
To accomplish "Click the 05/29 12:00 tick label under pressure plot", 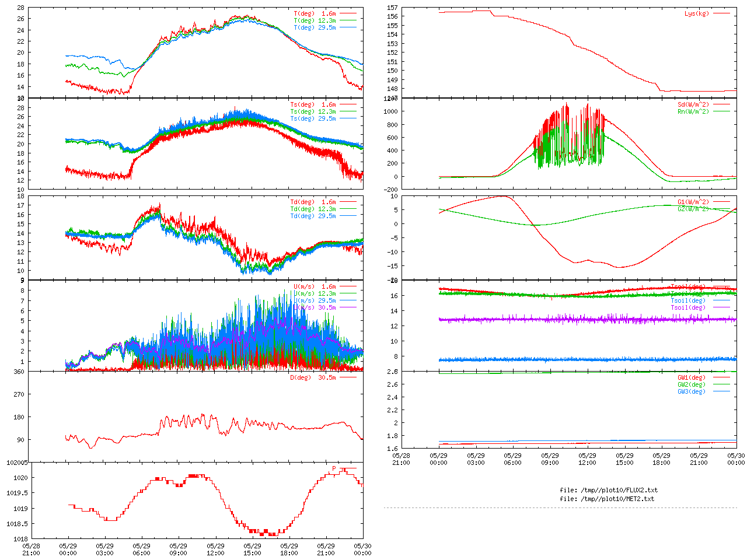I will point(215,549).
